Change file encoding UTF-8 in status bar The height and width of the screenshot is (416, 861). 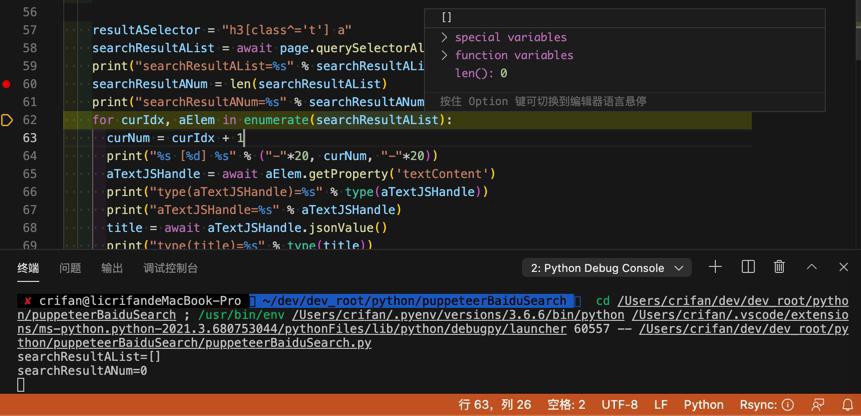pos(619,405)
